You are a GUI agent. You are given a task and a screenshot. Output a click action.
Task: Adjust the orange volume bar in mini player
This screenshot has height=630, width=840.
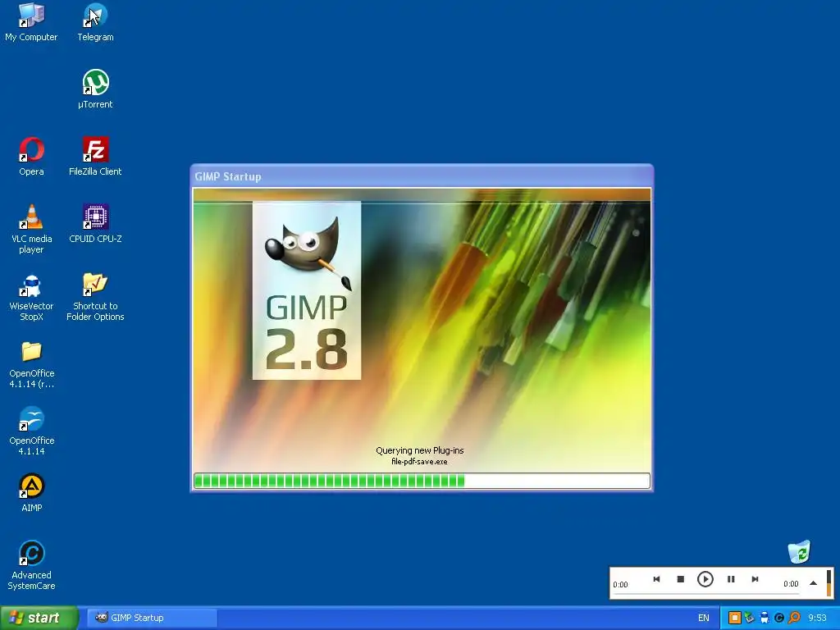pos(829,583)
